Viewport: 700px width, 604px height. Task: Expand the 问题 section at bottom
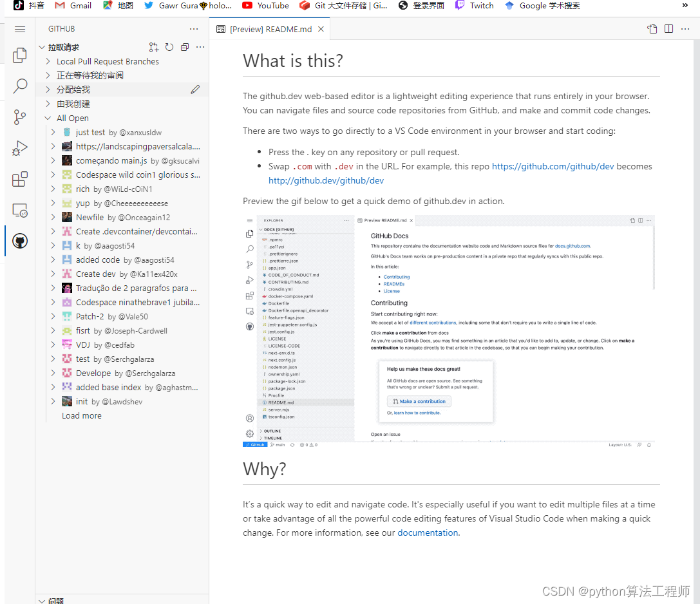pyautogui.click(x=42, y=601)
